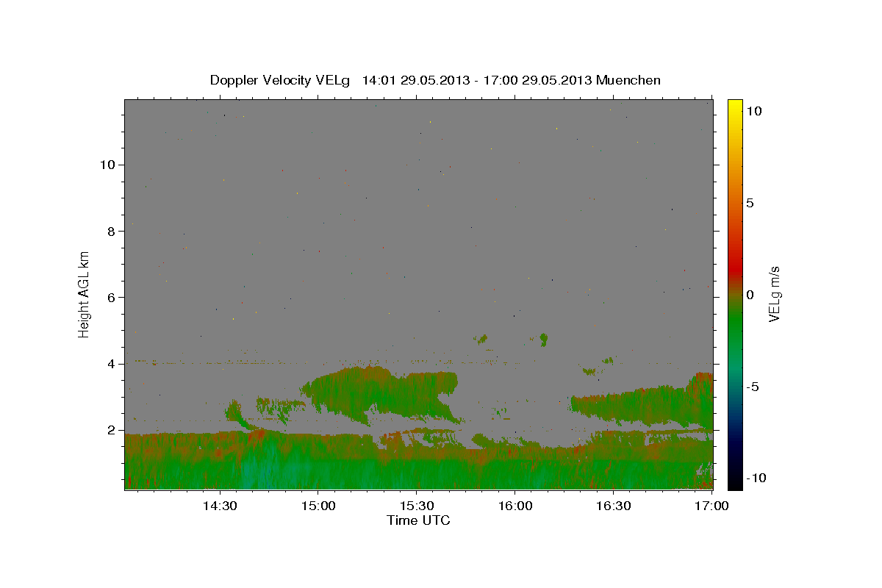Click the small echo blob above 16:00
The width and height of the screenshot is (882, 588).
tap(544, 339)
